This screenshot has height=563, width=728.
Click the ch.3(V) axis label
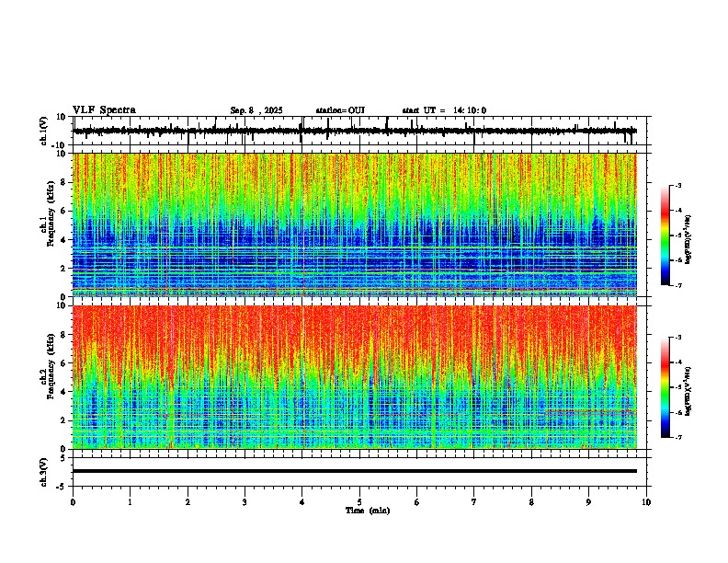coord(44,472)
